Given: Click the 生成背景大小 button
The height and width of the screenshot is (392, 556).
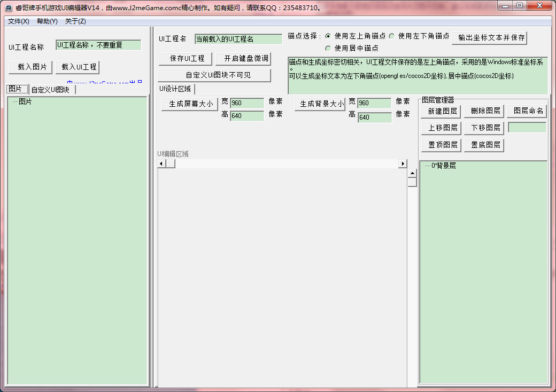Looking at the screenshot, I should click(320, 104).
